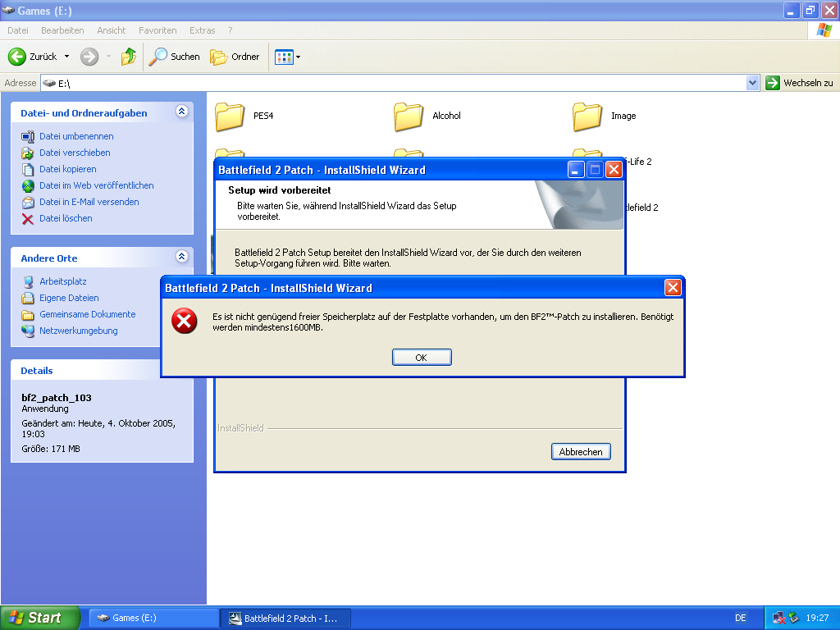
Task: Click Datei im Web veröffentlichen link
Action: click(97, 185)
